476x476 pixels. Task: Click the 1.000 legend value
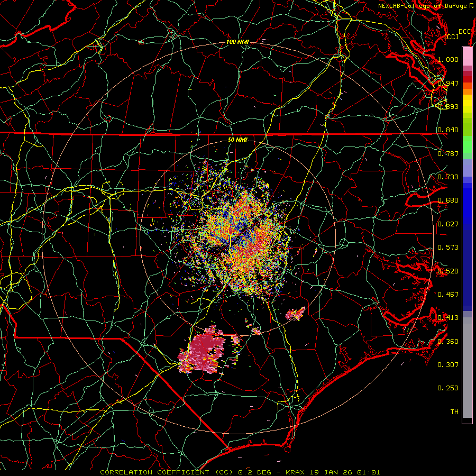448,59
